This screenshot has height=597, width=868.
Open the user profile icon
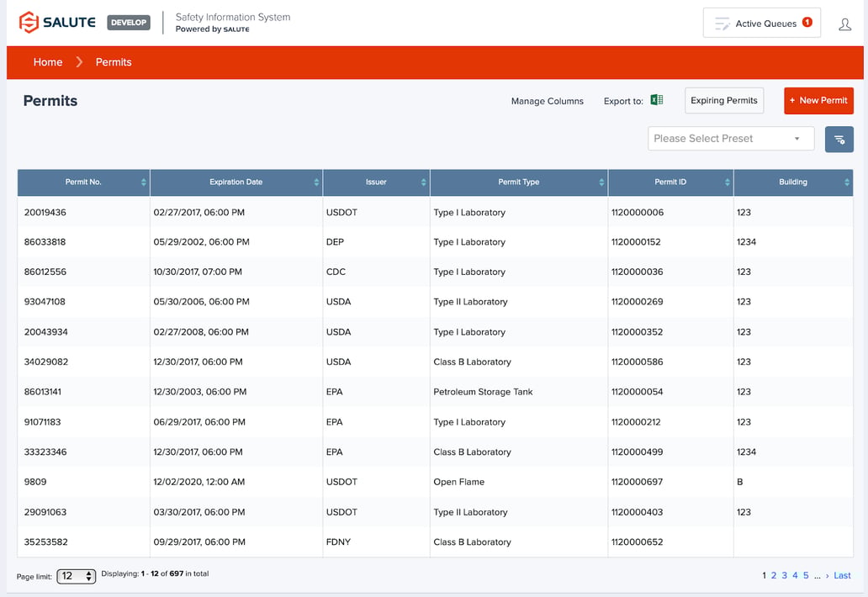tap(844, 24)
